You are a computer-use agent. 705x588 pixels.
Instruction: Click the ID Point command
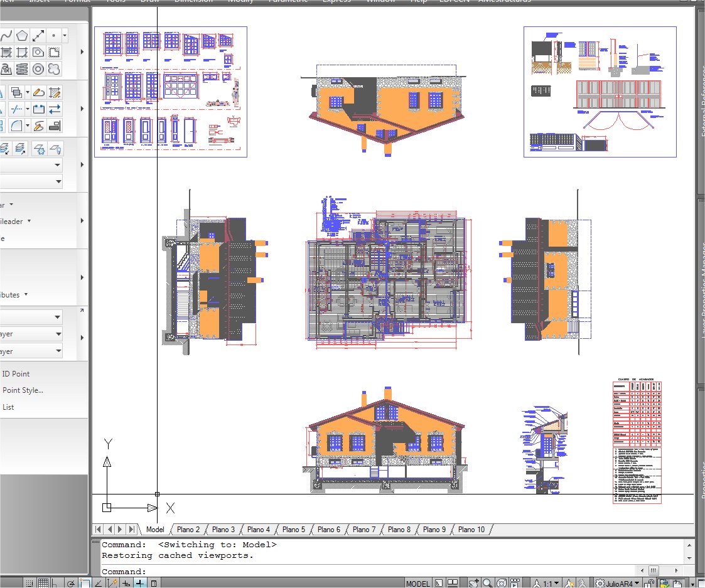pyautogui.click(x=16, y=373)
